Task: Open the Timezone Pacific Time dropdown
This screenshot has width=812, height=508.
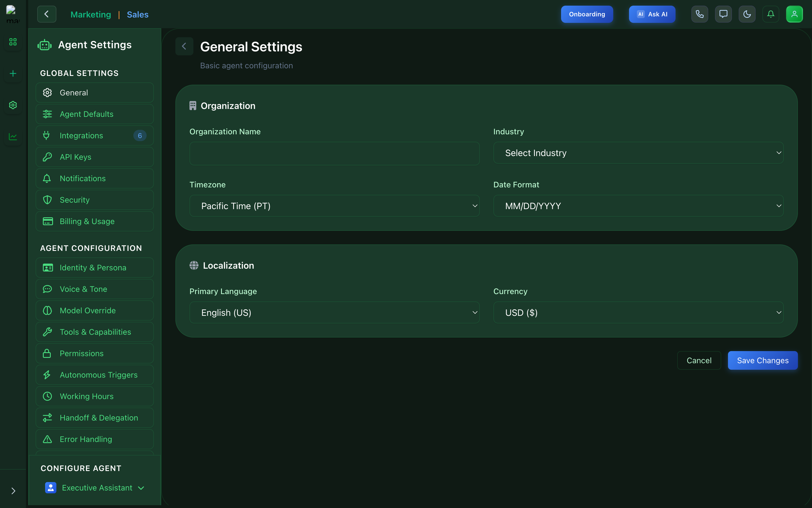Action: [334, 206]
